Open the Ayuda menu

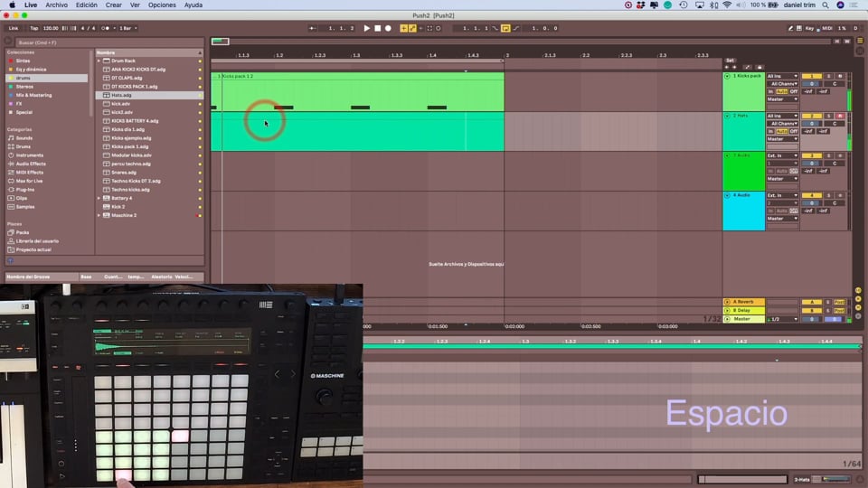193,5
